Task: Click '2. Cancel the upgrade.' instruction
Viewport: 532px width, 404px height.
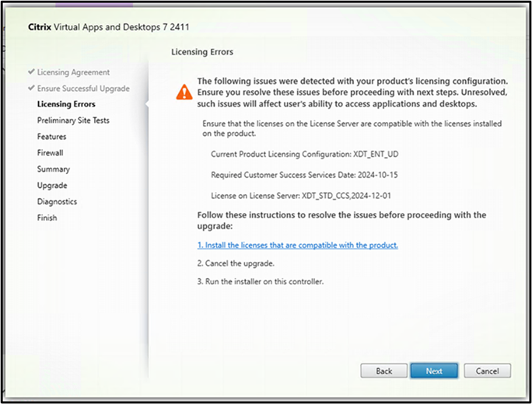Action: coord(236,263)
